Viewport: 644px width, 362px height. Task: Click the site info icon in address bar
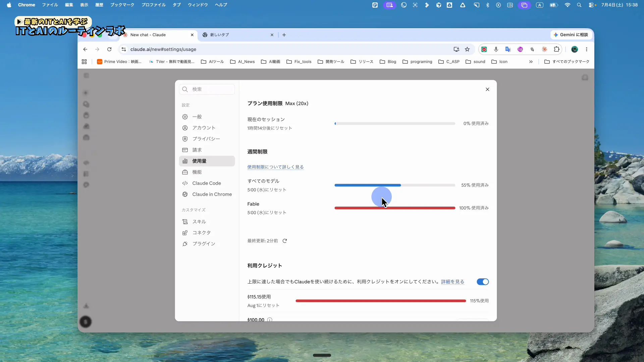tap(124, 49)
